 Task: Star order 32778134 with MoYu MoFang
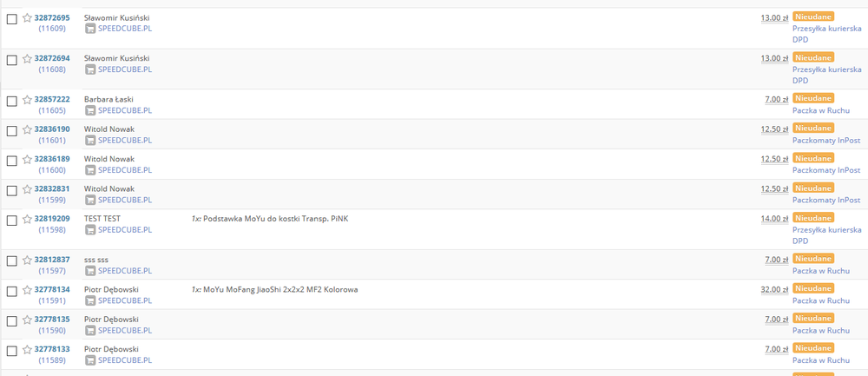click(27, 290)
